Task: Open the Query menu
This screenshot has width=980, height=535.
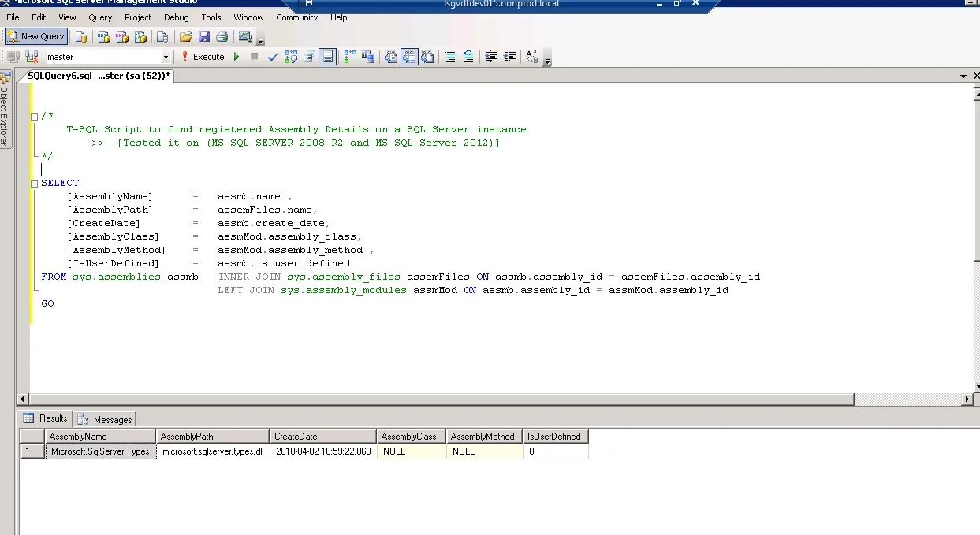Action: point(100,17)
